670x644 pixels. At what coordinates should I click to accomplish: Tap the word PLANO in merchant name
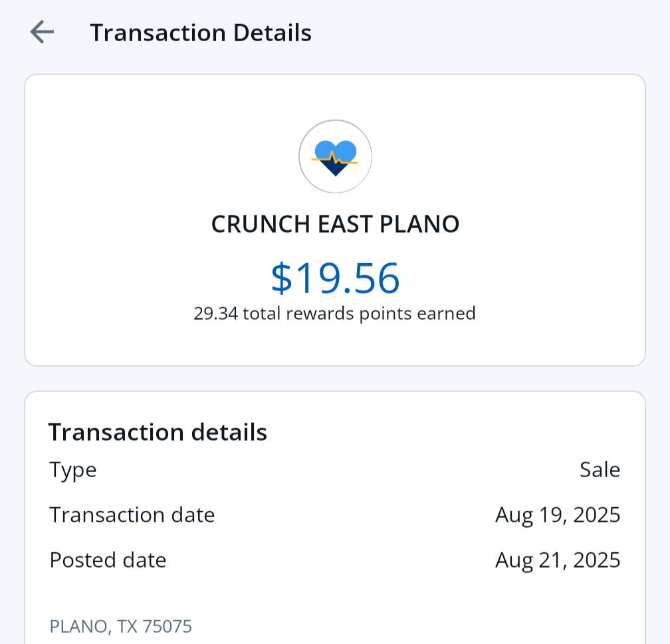[419, 225]
